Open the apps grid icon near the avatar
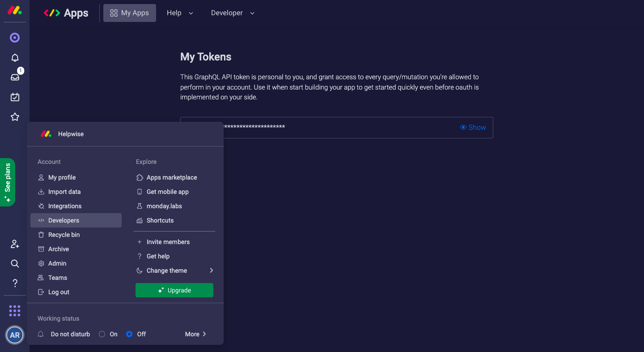This screenshot has height=352, width=644. pyautogui.click(x=15, y=310)
